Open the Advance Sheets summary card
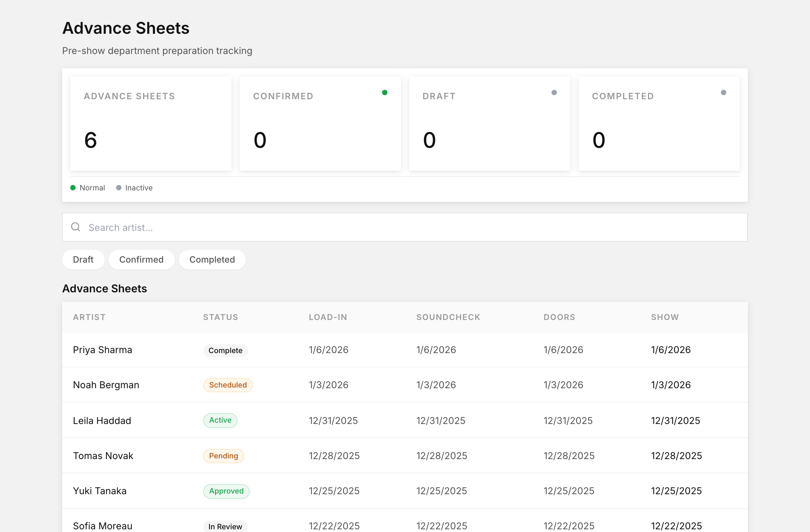The height and width of the screenshot is (532, 810). 151,124
